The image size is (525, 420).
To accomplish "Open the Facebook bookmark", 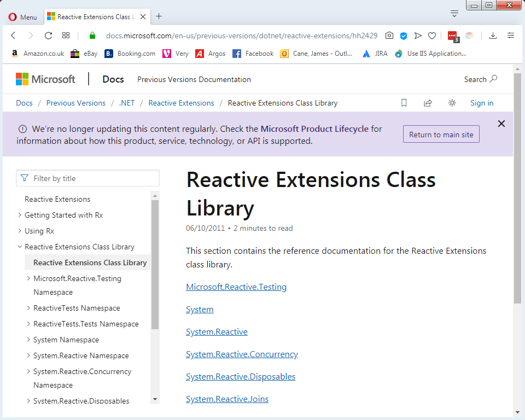I will click(x=253, y=54).
